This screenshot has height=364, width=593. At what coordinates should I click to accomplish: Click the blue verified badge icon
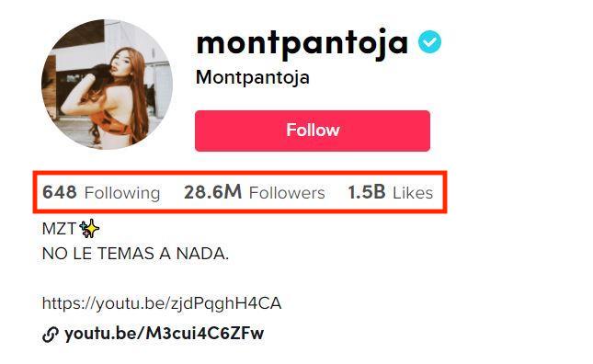pyautogui.click(x=429, y=42)
